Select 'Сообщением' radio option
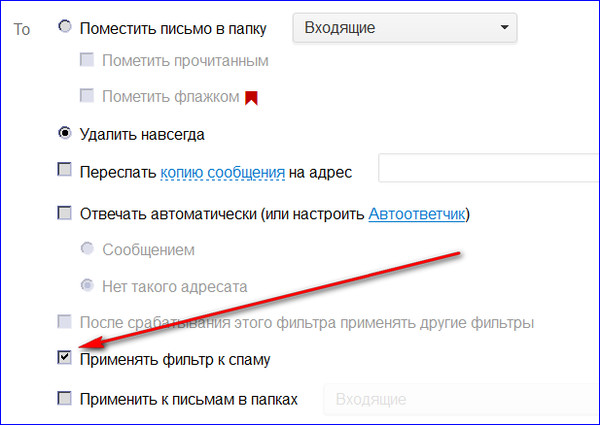 pyautogui.click(x=87, y=248)
